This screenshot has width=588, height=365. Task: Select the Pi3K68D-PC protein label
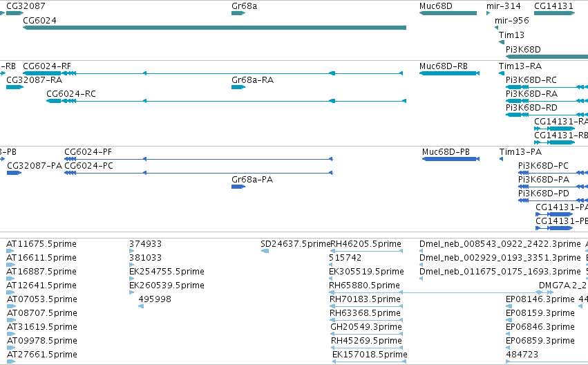coord(543,166)
